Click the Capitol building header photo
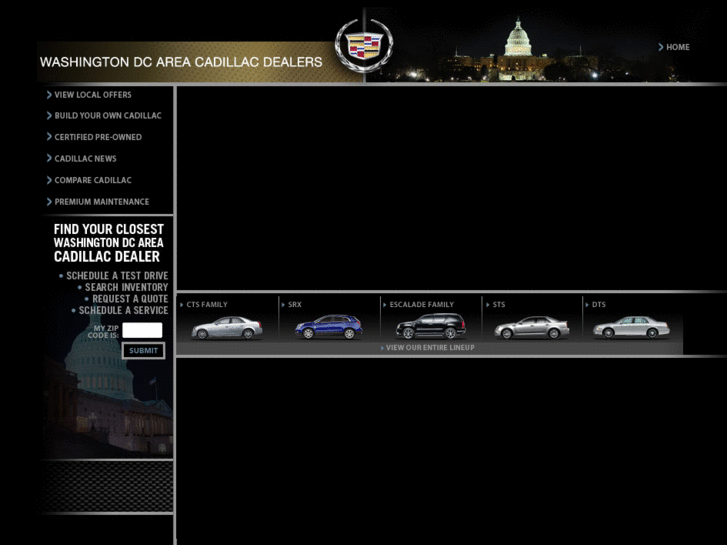The width and height of the screenshot is (727, 545). [x=519, y=50]
